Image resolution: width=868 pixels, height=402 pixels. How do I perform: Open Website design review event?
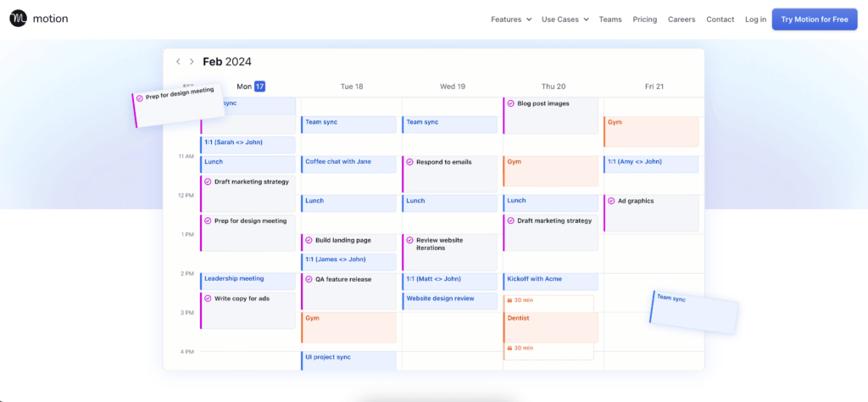click(x=449, y=301)
